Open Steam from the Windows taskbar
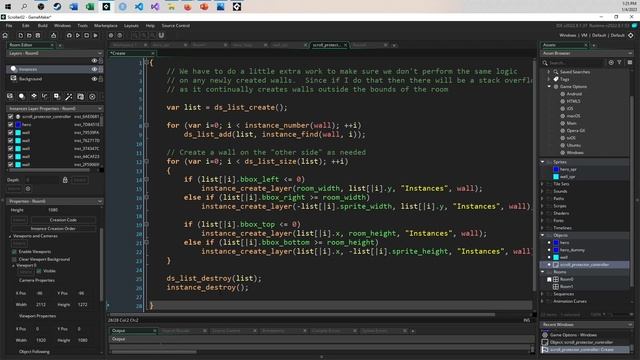 pos(57,7)
